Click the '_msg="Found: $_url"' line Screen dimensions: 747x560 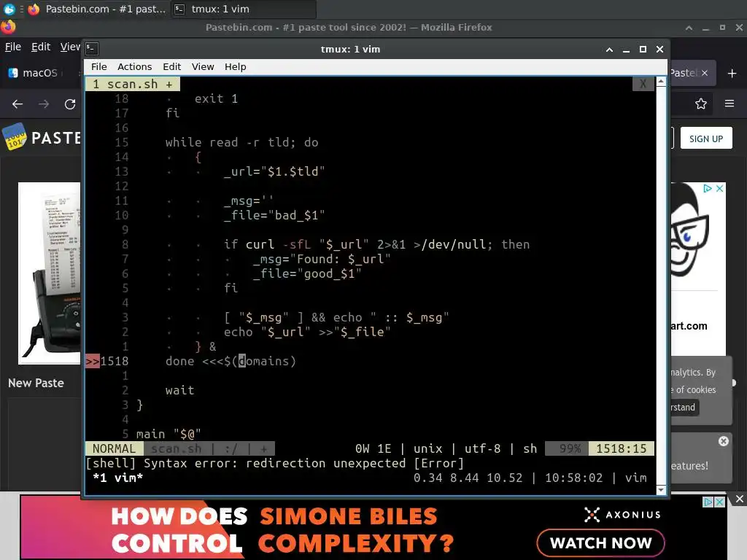click(x=322, y=259)
